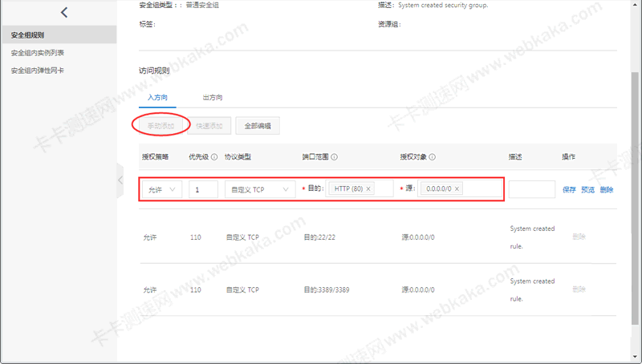Click the 全部编辑 button
Viewport: 642px width, 364px height.
(x=257, y=126)
